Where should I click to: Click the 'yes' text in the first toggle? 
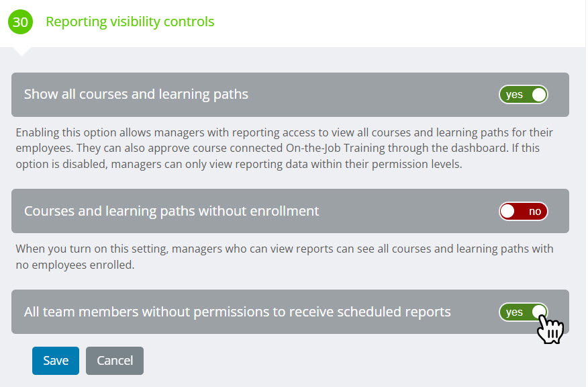(514, 95)
